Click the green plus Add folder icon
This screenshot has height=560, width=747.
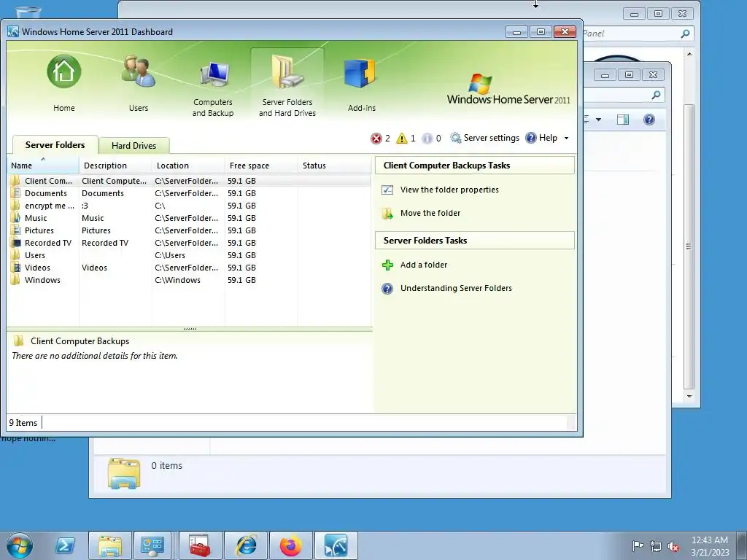(387, 265)
